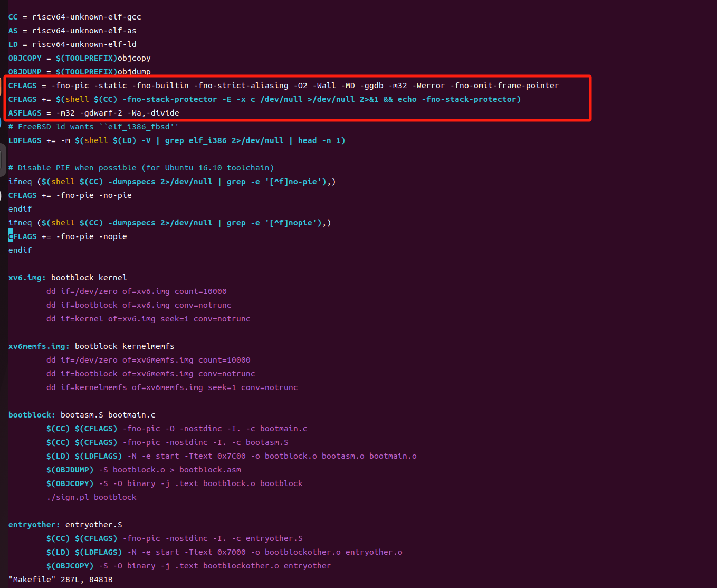Screen dimensions: 717x588
Task: Click the 'bootblock:' target name
Action: [x=32, y=415]
